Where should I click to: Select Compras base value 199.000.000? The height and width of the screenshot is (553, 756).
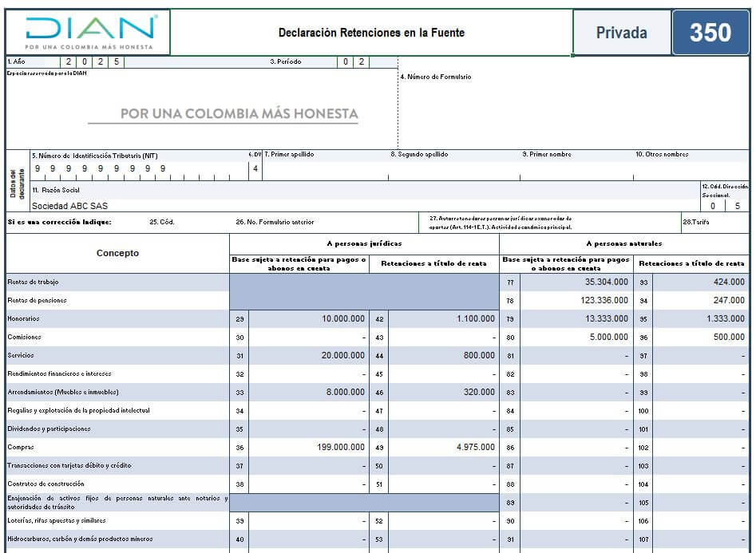309,447
